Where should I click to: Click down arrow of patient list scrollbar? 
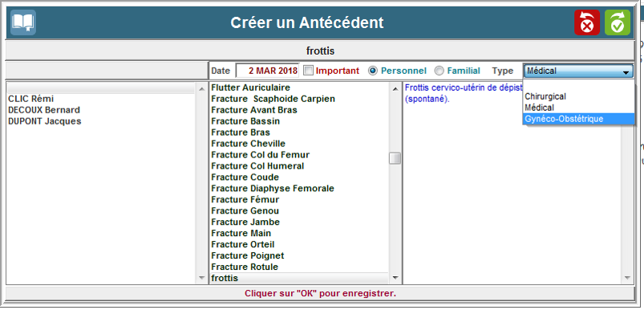pyautogui.click(x=201, y=278)
